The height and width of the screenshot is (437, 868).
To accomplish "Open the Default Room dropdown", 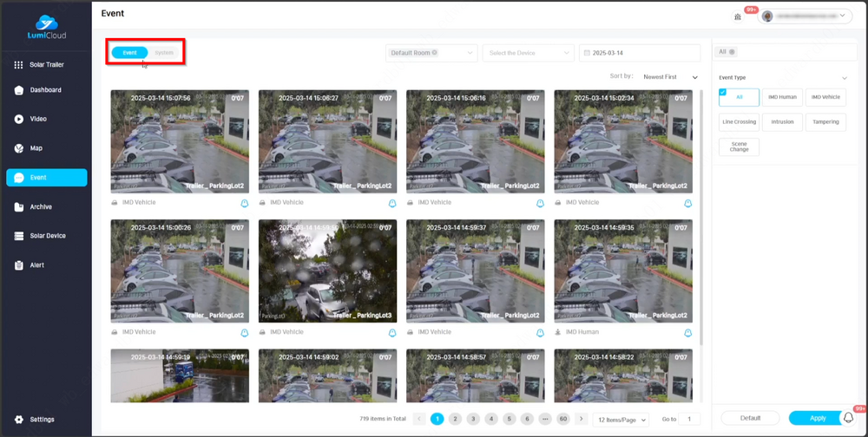I will click(431, 53).
